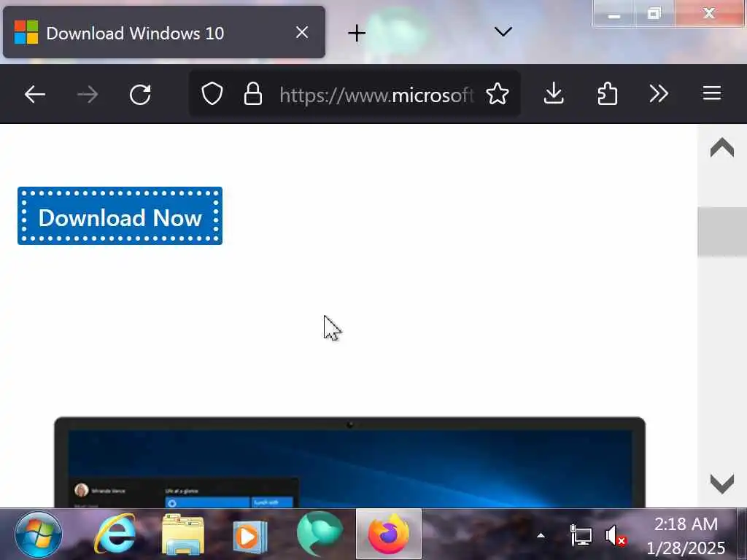
Task: Click the Firefox taskbar button
Action: [x=389, y=534]
